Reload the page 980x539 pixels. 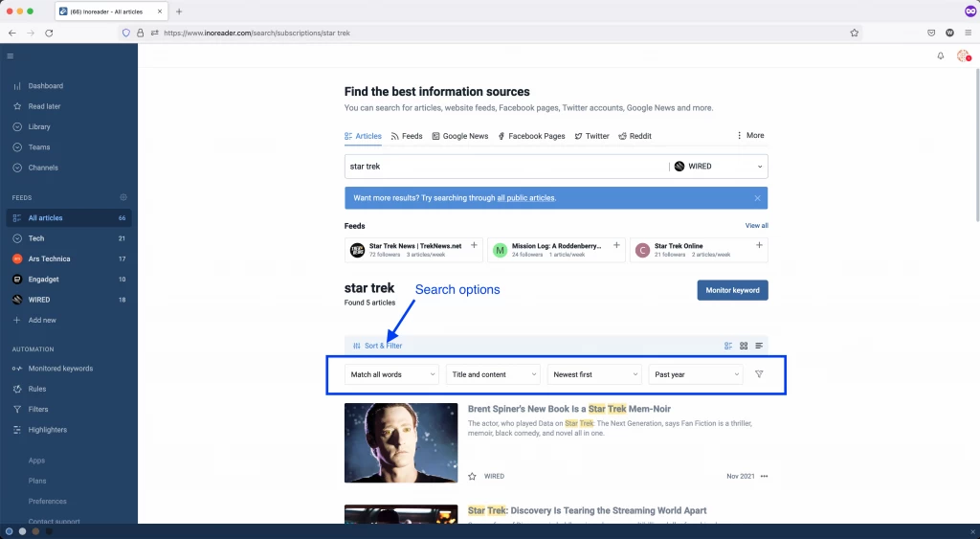pyautogui.click(x=49, y=34)
